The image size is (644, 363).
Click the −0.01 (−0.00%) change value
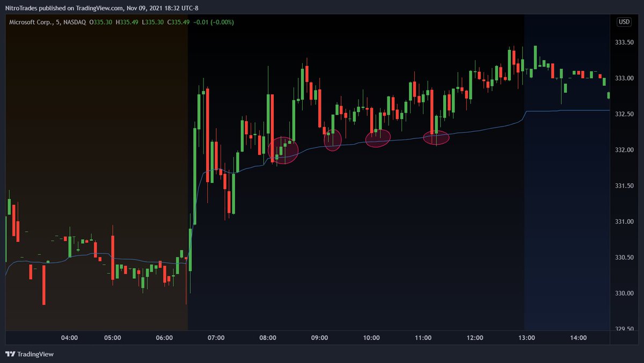pos(214,22)
